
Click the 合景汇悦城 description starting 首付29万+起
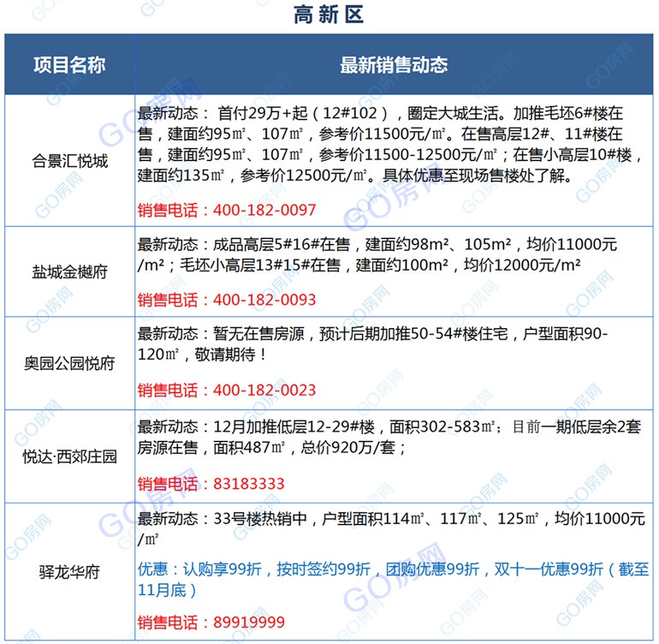[x=389, y=144]
